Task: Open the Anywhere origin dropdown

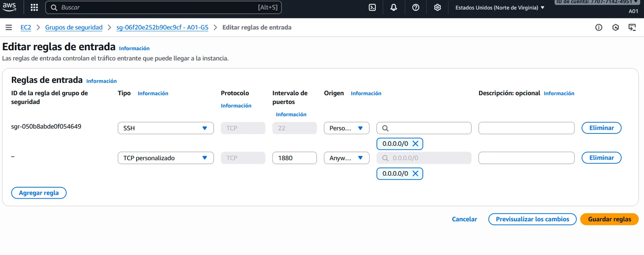Action: (x=346, y=158)
